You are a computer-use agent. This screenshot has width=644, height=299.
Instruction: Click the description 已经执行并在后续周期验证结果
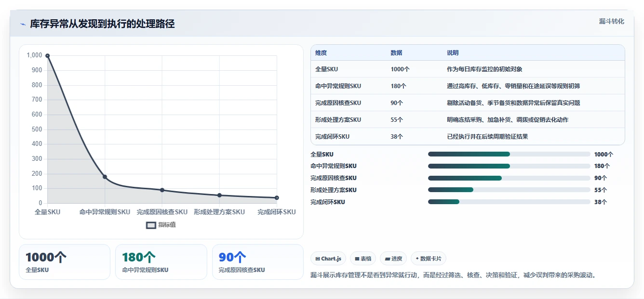tap(487, 137)
